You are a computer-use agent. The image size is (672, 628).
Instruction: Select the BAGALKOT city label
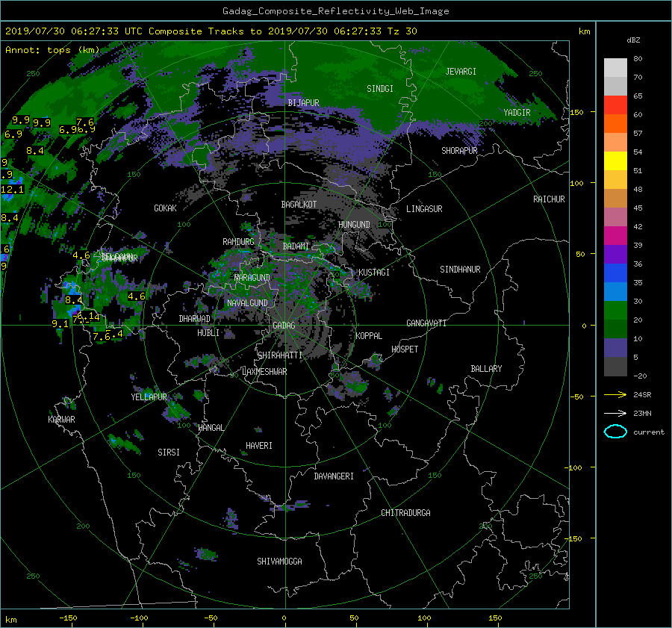pos(299,205)
